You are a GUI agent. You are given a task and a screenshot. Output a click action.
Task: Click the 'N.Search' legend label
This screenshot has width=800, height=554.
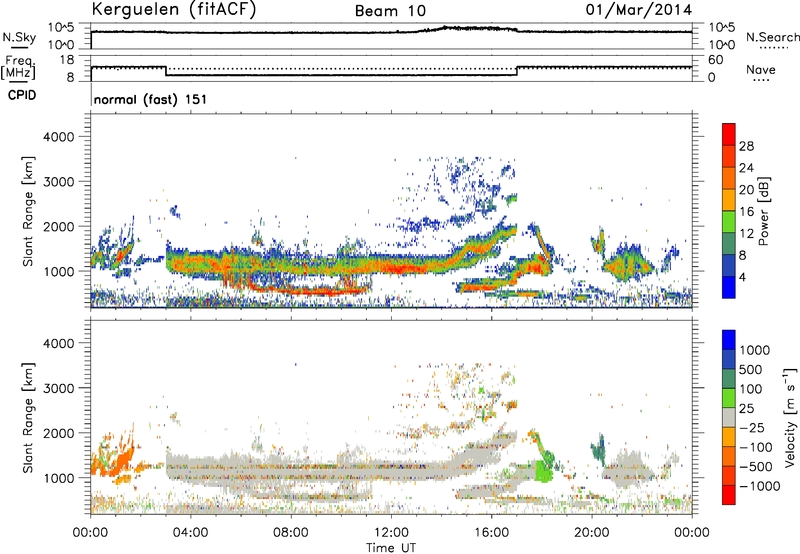click(772, 37)
